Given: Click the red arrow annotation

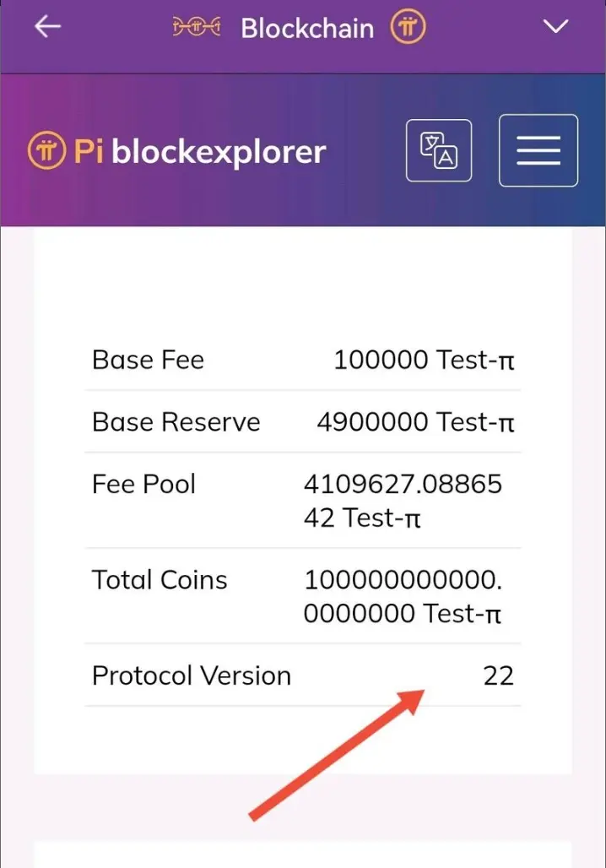Looking at the screenshot, I should tap(337, 755).
